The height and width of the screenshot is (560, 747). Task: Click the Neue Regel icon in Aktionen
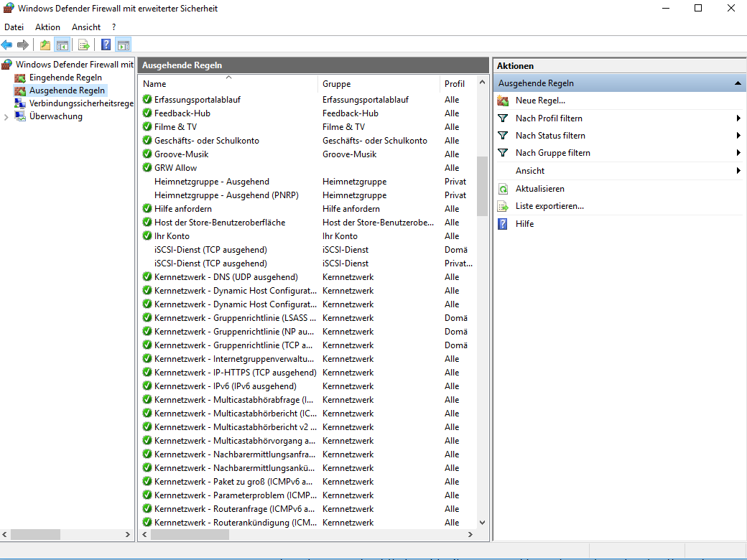click(x=503, y=101)
